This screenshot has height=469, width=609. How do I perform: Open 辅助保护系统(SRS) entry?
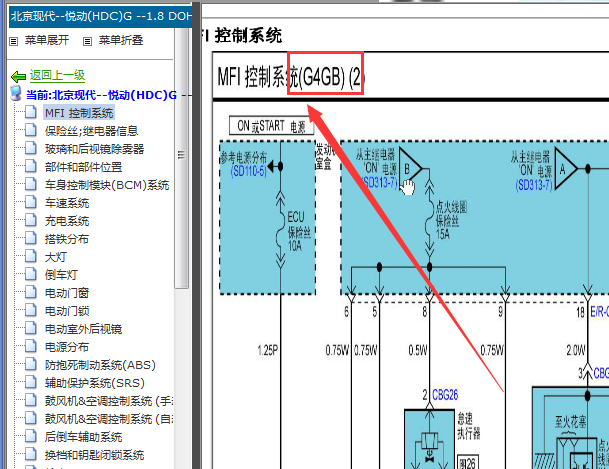tap(94, 383)
